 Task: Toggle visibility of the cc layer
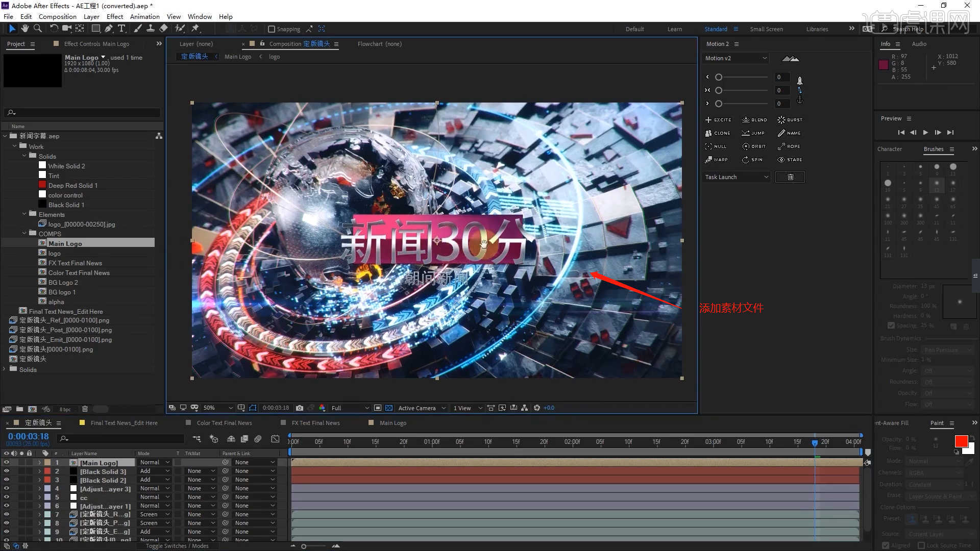click(x=7, y=497)
